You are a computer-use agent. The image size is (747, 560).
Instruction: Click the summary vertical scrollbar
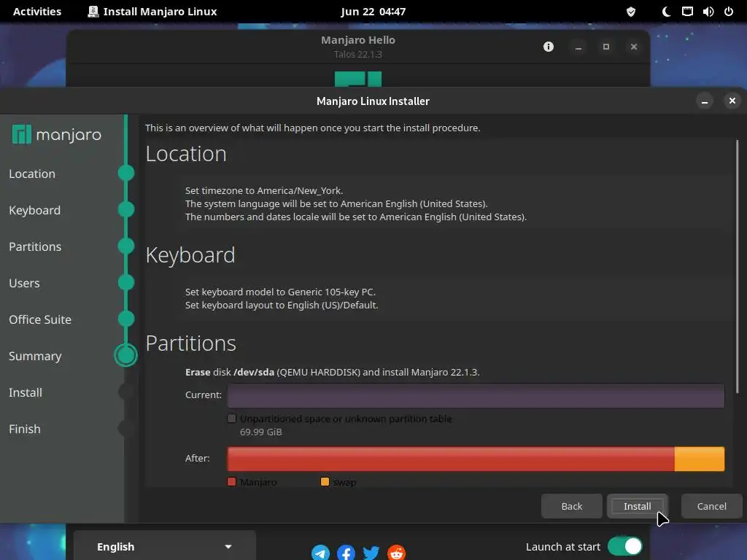point(737,267)
